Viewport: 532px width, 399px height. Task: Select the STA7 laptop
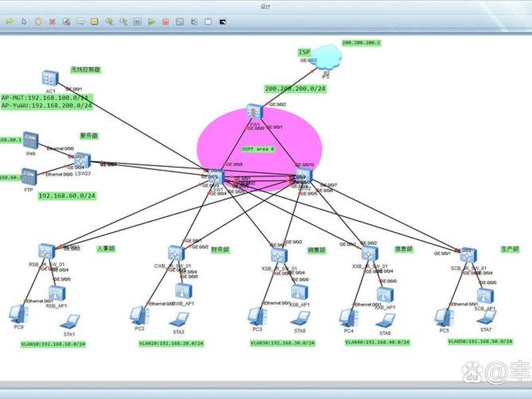tap(486, 319)
